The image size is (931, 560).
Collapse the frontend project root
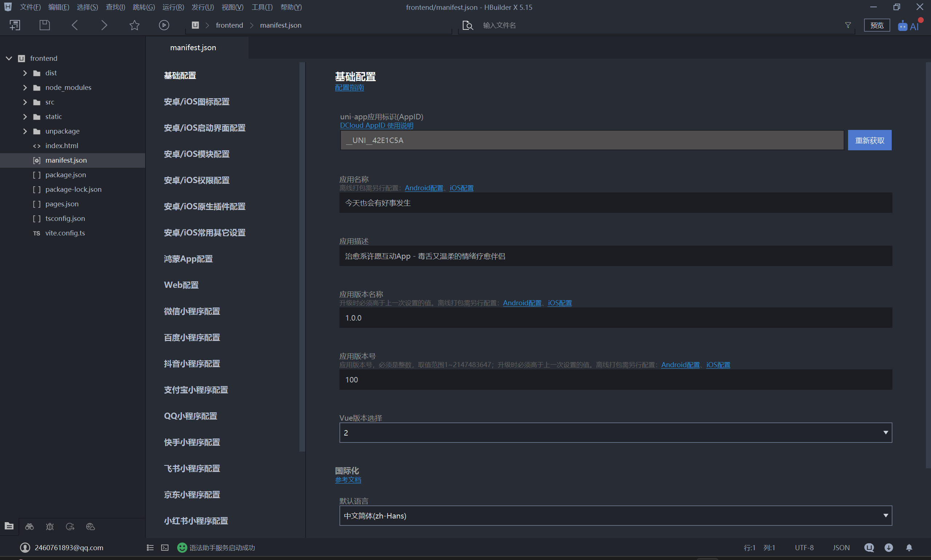click(x=9, y=58)
